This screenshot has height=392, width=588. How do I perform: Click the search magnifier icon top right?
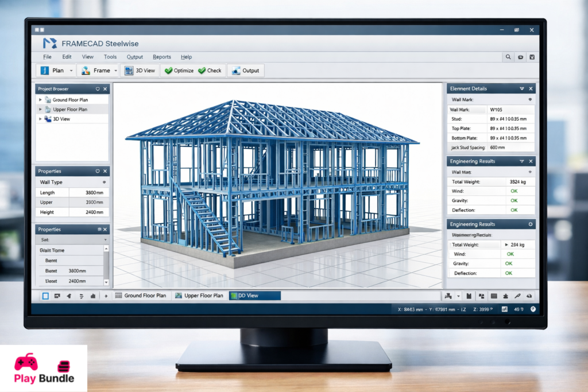508,57
